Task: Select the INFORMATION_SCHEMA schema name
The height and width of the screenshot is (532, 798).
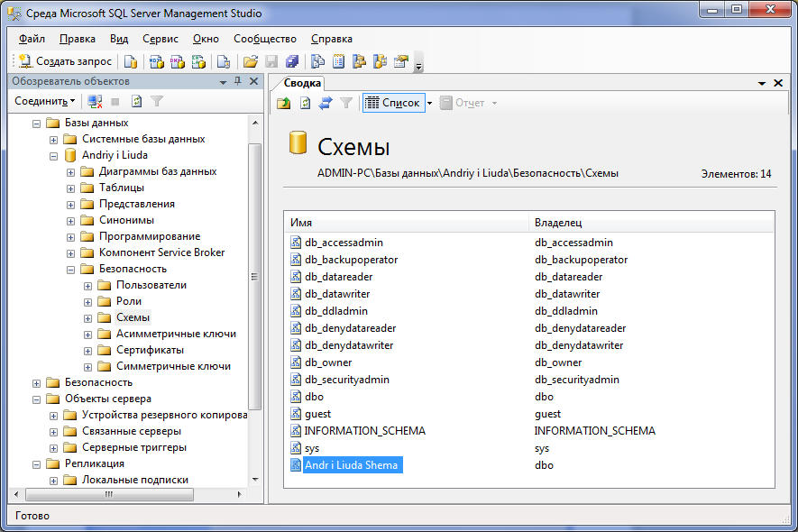Action: pyautogui.click(x=365, y=431)
